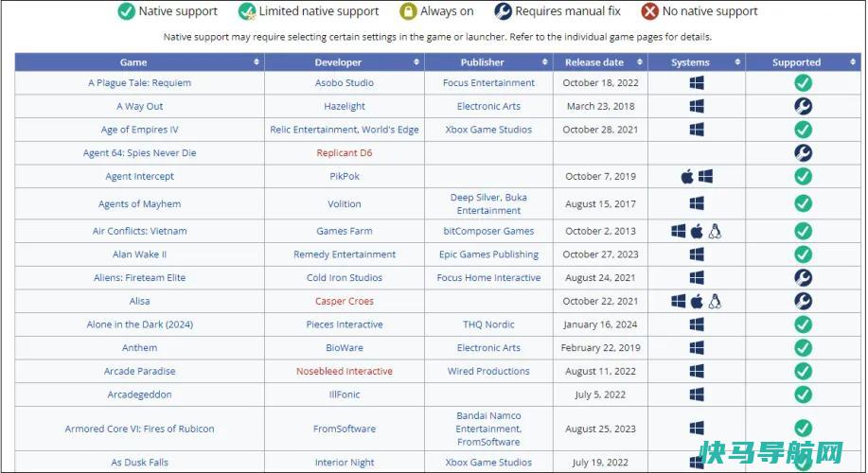The height and width of the screenshot is (473, 868).
Task: Click the wrench icon in A Way Out row
Action: (804, 106)
